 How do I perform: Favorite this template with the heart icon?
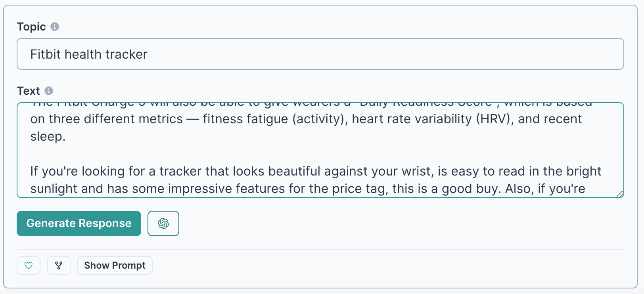click(29, 265)
